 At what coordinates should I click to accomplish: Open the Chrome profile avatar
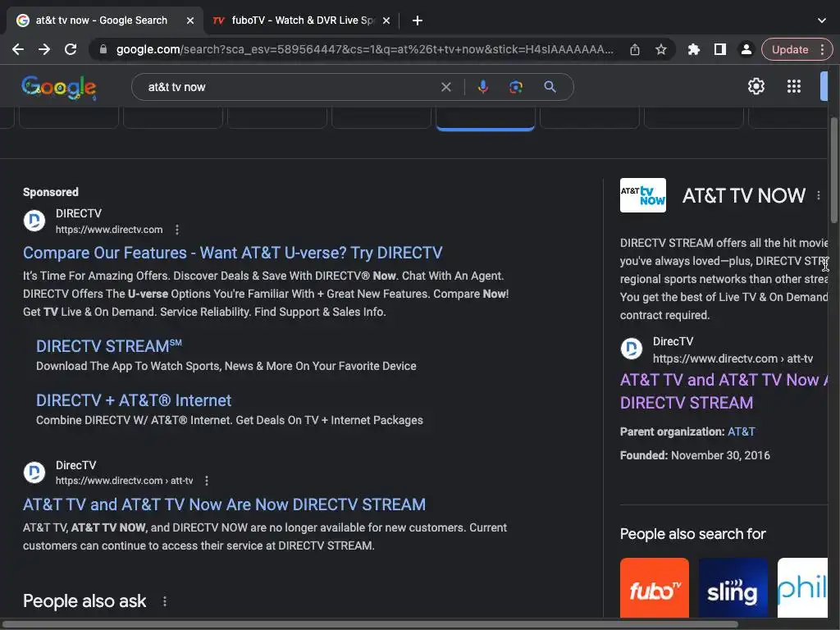coord(746,49)
